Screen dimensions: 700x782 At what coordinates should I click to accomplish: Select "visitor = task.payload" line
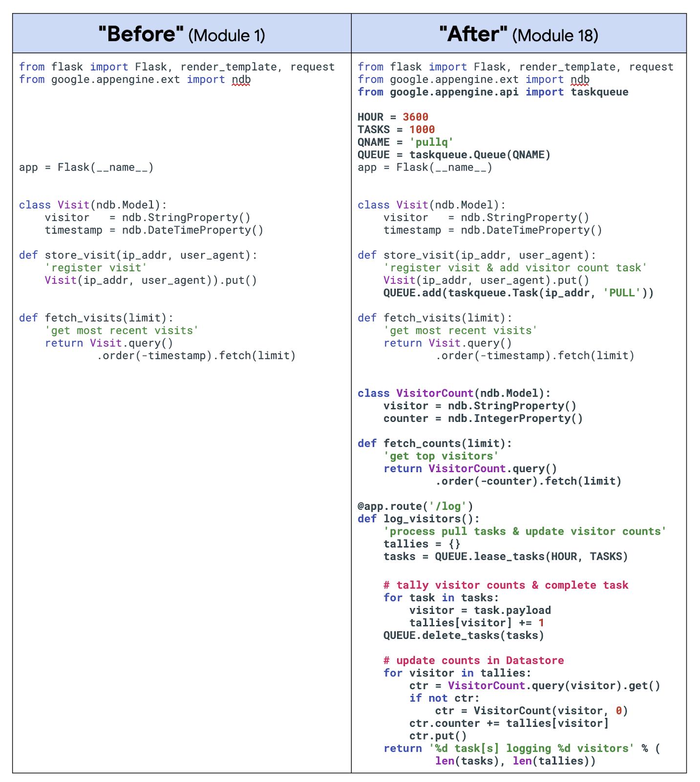(x=480, y=610)
